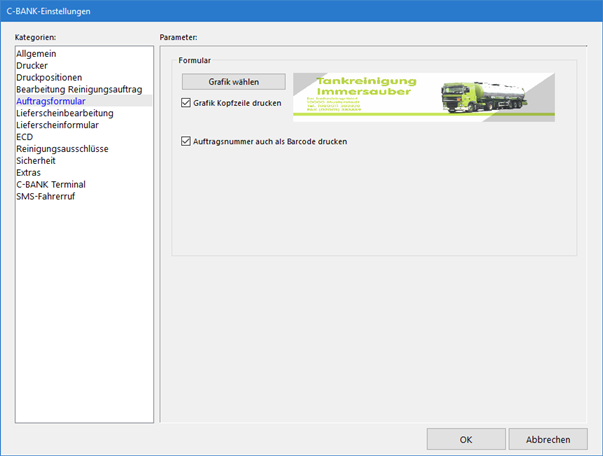Open the Drucker settings category
This screenshot has height=456, width=603.
click(x=32, y=65)
